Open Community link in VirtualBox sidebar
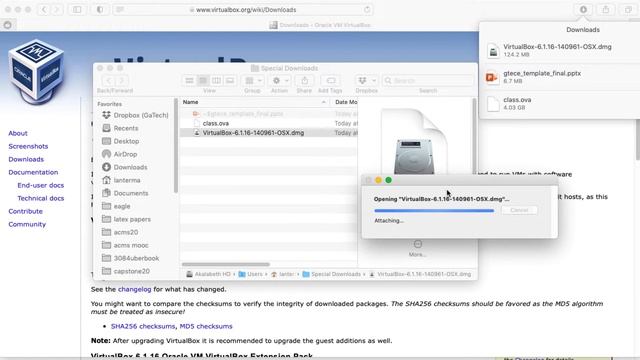 (x=27, y=224)
